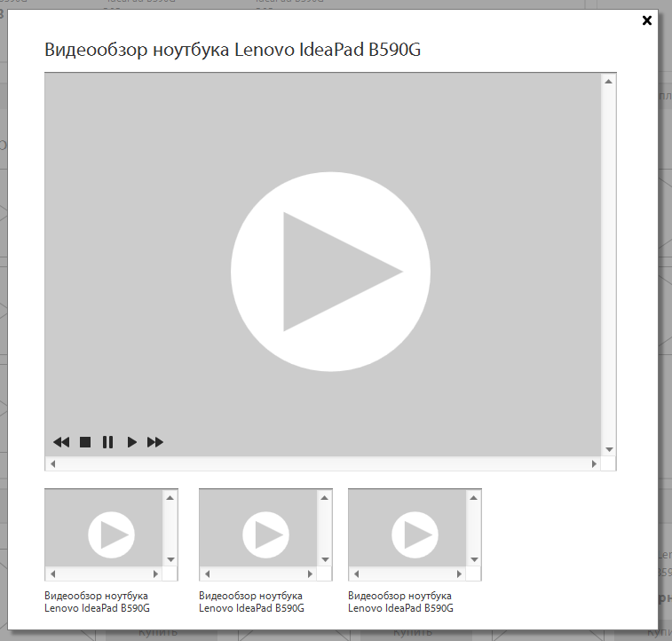This screenshot has width=672, height=641.
Task: Open the second video thumbnail
Action: [x=265, y=534]
